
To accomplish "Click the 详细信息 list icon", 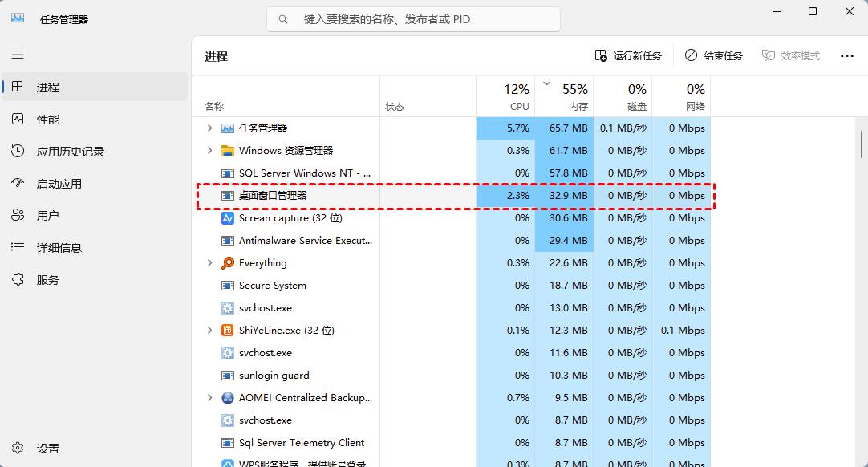I will pyautogui.click(x=18, y=247).
